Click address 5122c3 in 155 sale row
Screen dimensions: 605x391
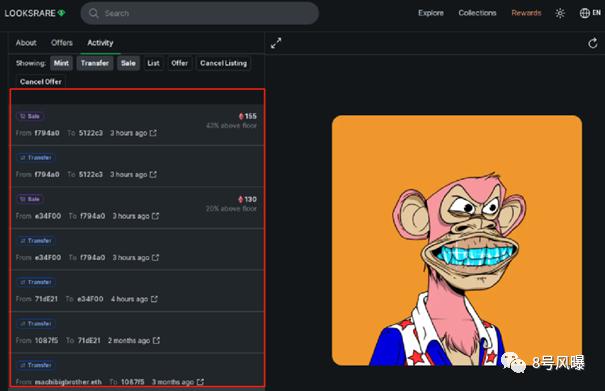coord(91,133)
